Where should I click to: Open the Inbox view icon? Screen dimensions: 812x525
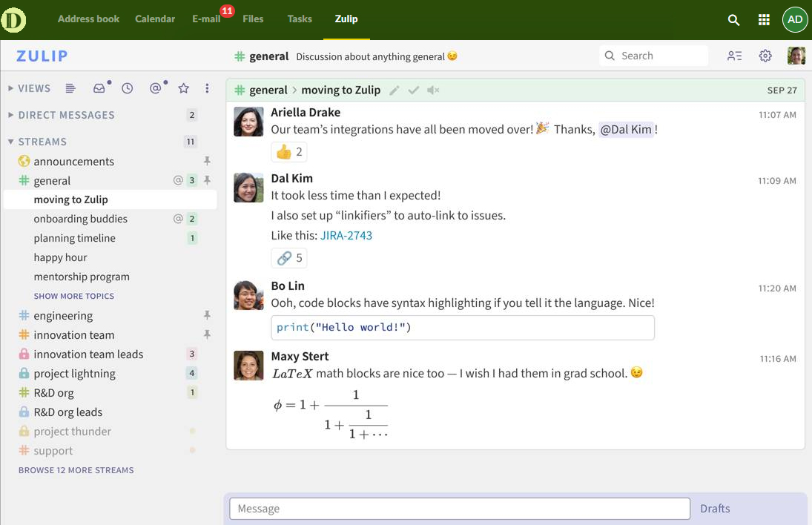[99, 88]
